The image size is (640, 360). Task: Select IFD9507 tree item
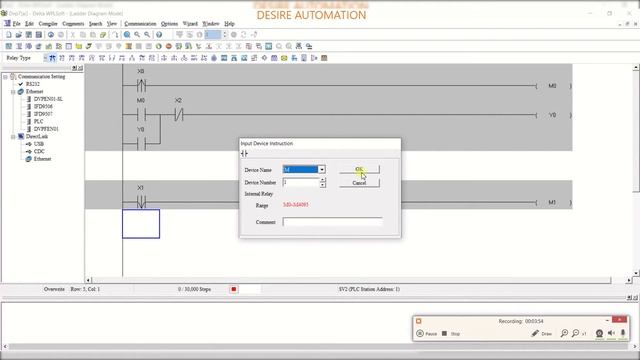tap(43, 114)
